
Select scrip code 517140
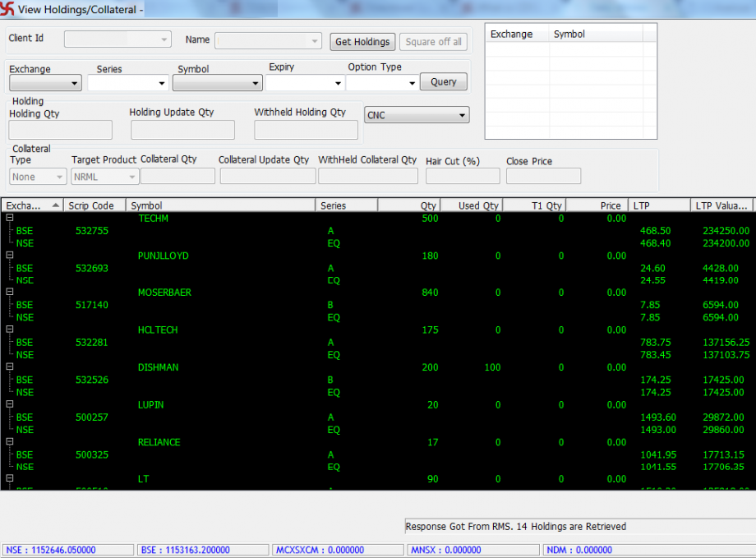click(x=92, y=305)
